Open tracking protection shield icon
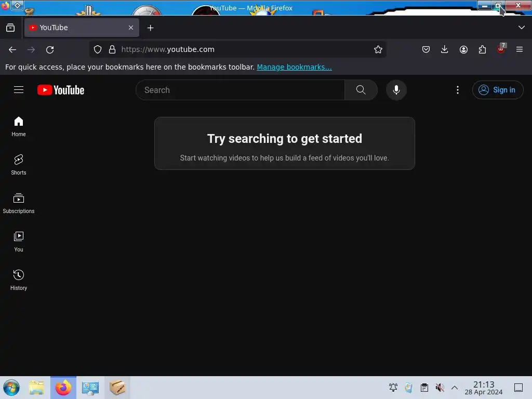The image size is (532, 399). pyautogui.click(x=98, y=49)
